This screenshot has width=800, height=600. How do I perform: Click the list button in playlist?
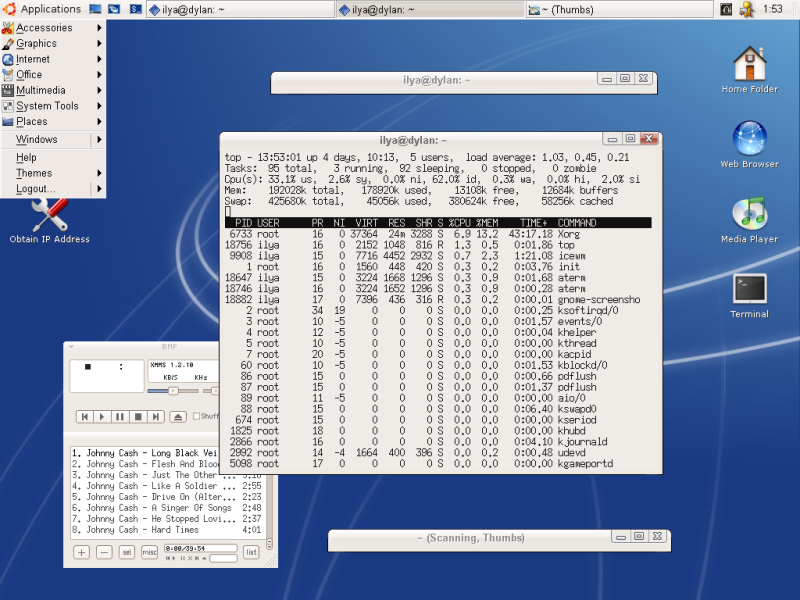point(251,552)
